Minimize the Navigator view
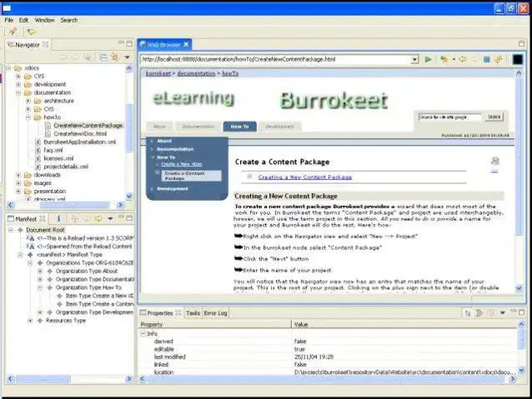 pos(121,42)
